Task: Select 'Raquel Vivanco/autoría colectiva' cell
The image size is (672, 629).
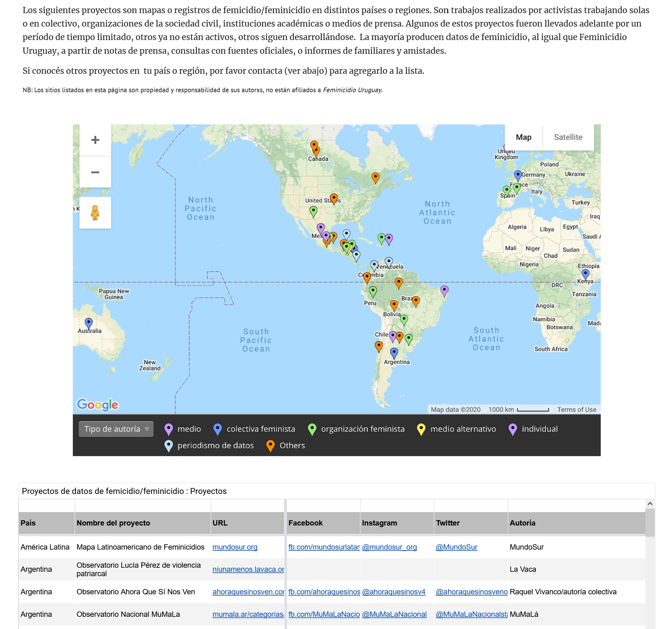Action: point(577,592)
